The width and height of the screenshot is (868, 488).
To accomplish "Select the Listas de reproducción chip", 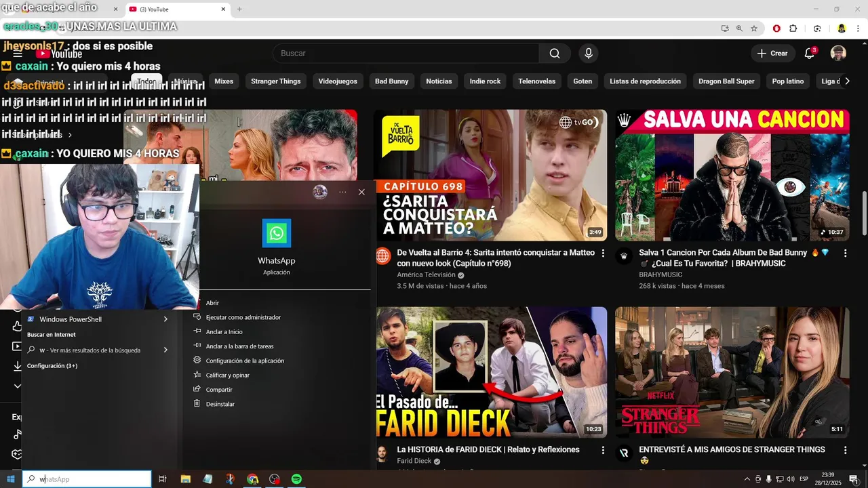I will 645,81.
